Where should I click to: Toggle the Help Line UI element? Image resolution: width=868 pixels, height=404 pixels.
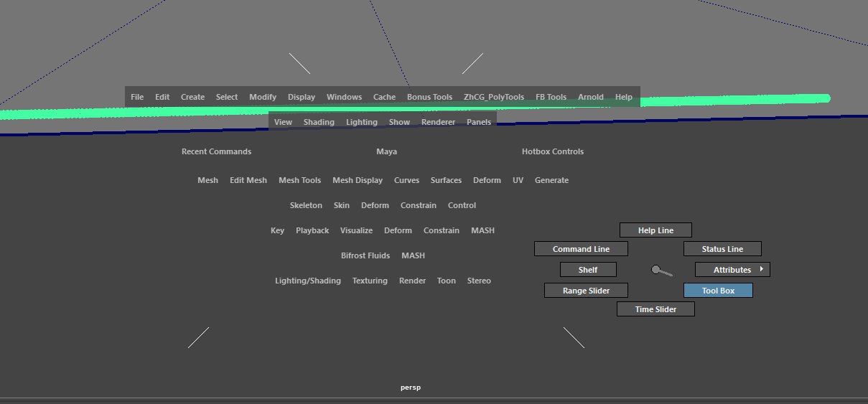click(655, 230)
